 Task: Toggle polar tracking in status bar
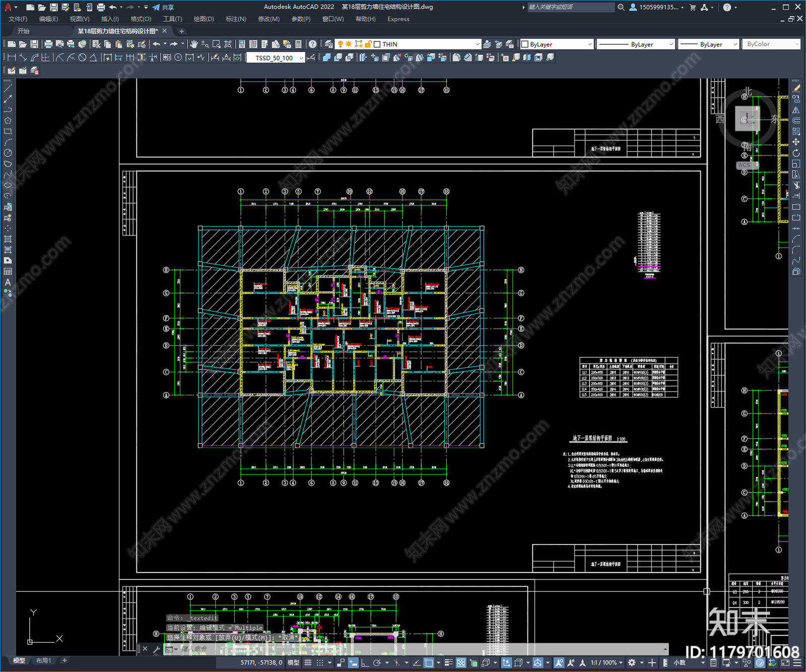click(376, 662)
